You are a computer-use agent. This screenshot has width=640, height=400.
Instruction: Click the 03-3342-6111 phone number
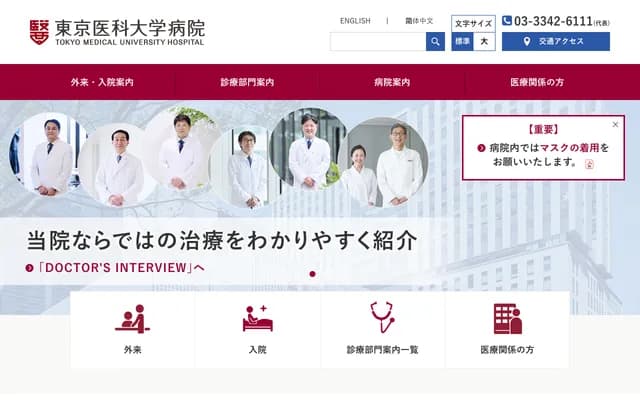pos(553,21)
